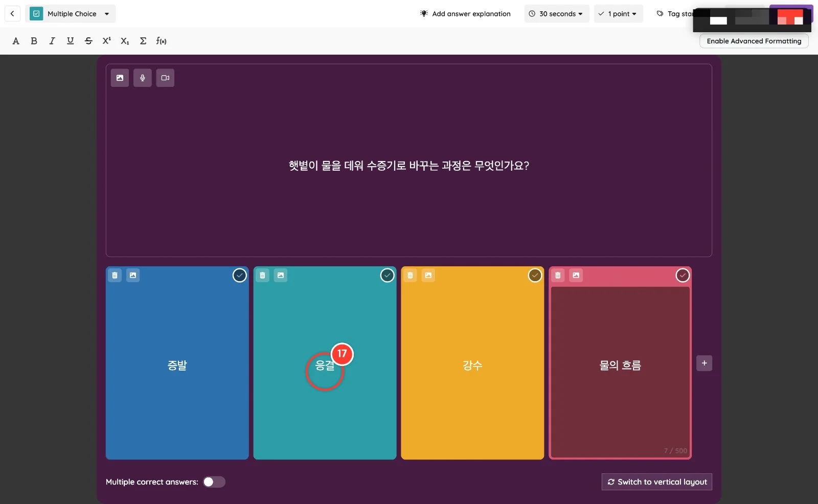The image size is (818, 504).
Task: Apply subscript formatting
Action: 125,41
